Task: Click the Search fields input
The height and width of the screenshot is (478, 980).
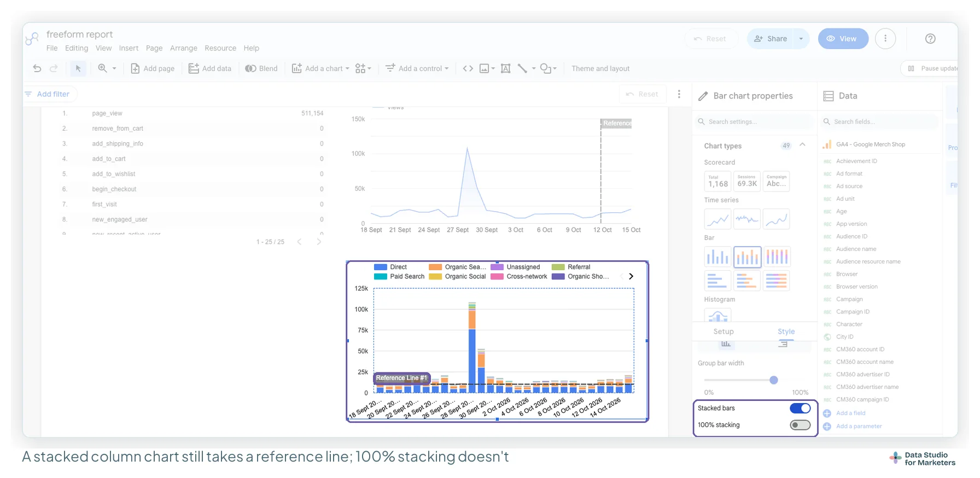Action: [x=880, y=121]
